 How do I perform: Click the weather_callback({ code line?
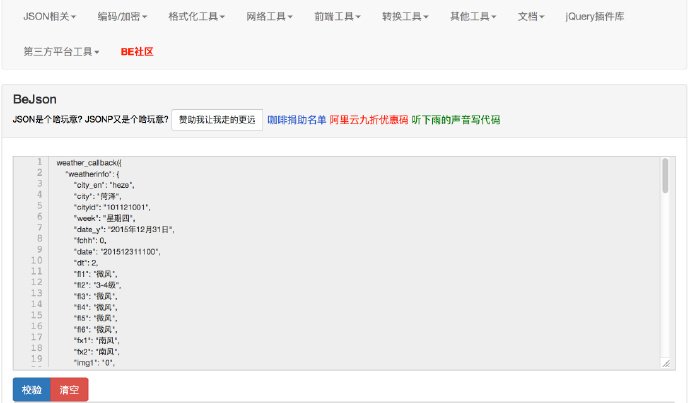point(89,163)
